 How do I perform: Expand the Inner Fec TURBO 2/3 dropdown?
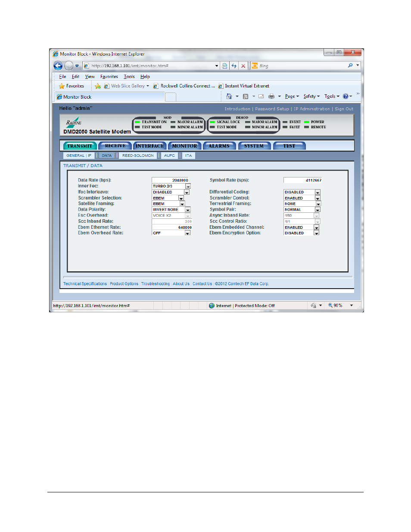(188, 186)
